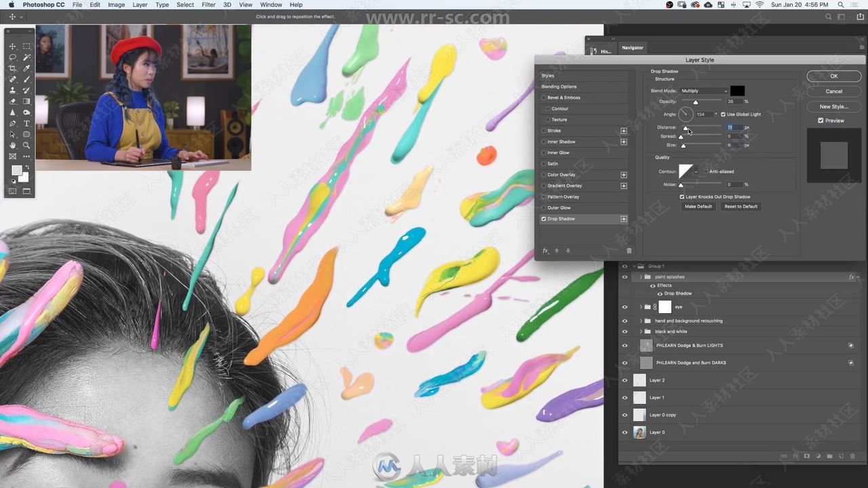
Task: Create new group via folder icon in Layers panel
Action: (x=829, y=456)
